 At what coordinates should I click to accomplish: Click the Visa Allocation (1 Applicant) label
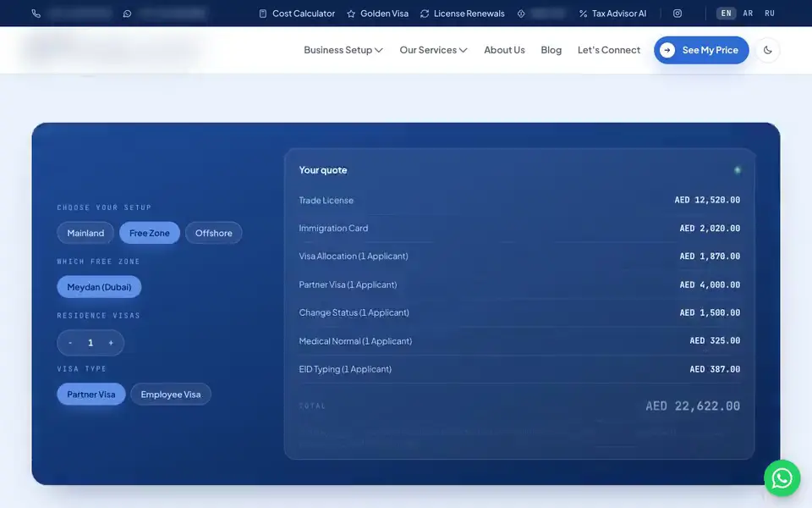(354, 256)
